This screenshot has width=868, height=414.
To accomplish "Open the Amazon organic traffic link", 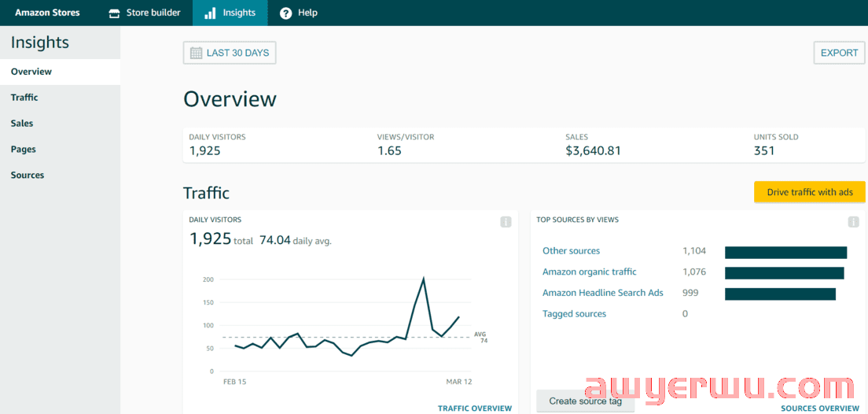I will click(589, 272).
